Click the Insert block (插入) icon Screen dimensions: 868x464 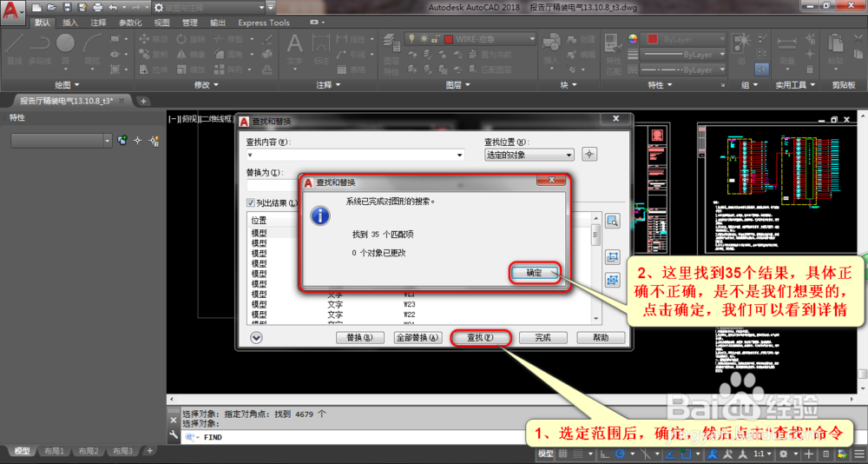coord(551,49)
